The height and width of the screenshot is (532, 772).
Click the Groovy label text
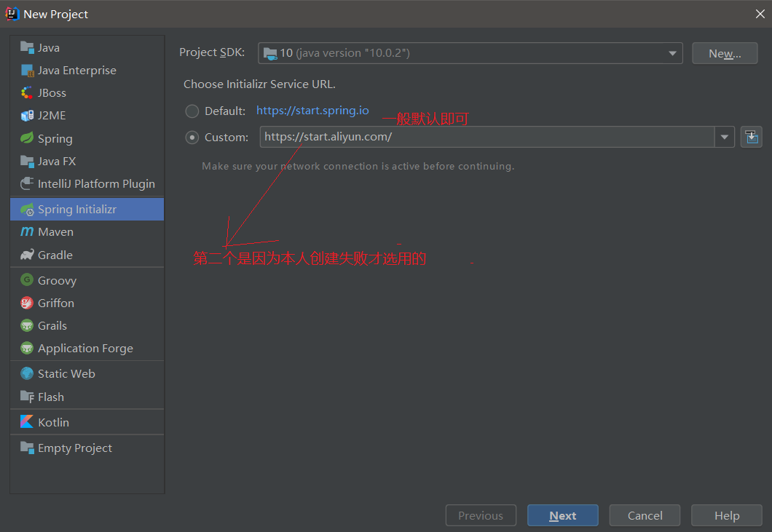pyautogui.click(x=57, y=280)
